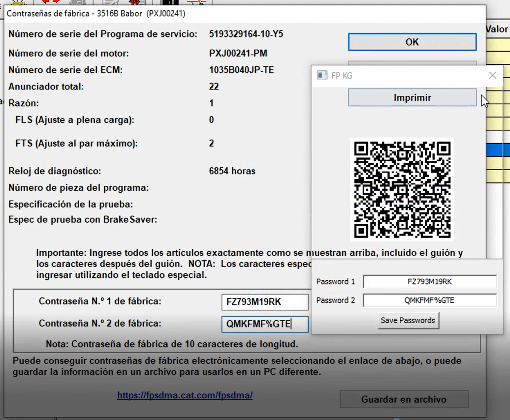Viewport: 510px width, 420px height.
Task: Click the Password 2 field in FP KG window
Action: point(430,300)
